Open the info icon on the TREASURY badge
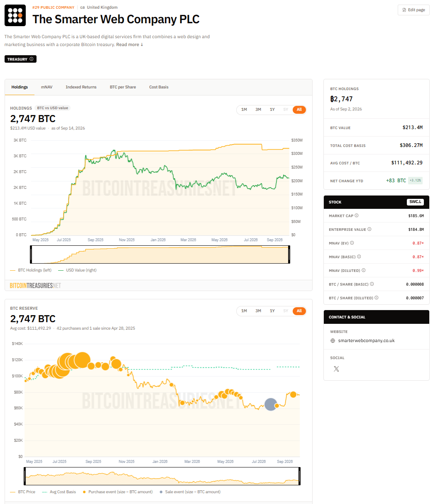 coord(32,59)
